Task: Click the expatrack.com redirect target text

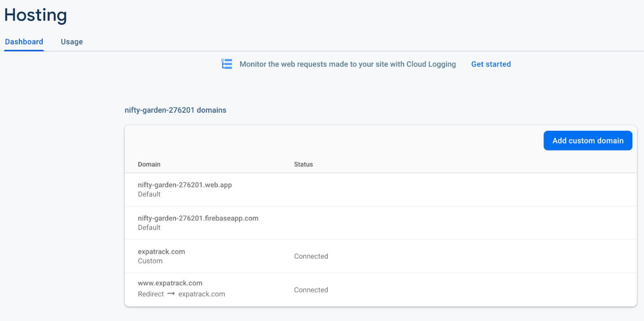Action: [x=202, y=294]
